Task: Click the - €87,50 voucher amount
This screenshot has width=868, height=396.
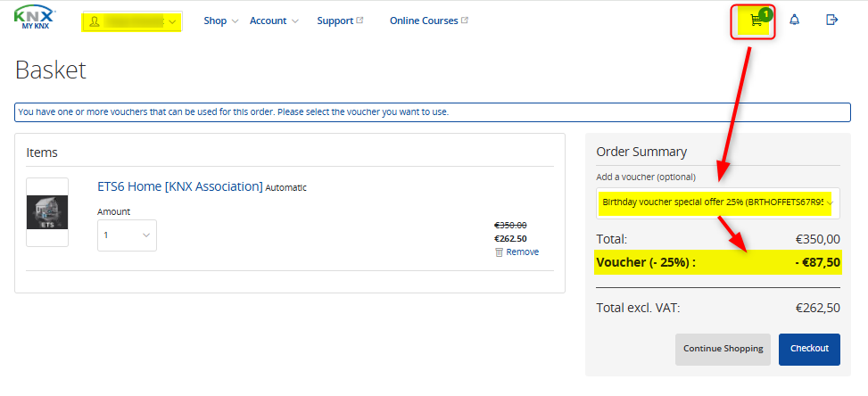Action: pyautogui.click(x=817, y=263)
